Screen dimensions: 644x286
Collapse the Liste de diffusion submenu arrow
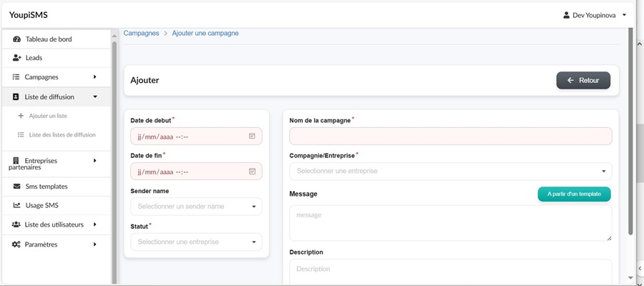[x=95, y=97]
